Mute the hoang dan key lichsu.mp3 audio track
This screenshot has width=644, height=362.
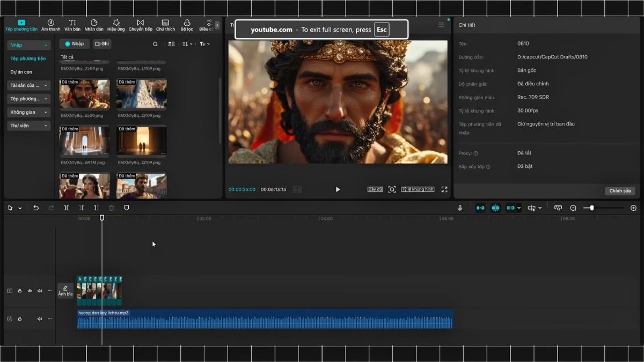click(x=39, y=319)
